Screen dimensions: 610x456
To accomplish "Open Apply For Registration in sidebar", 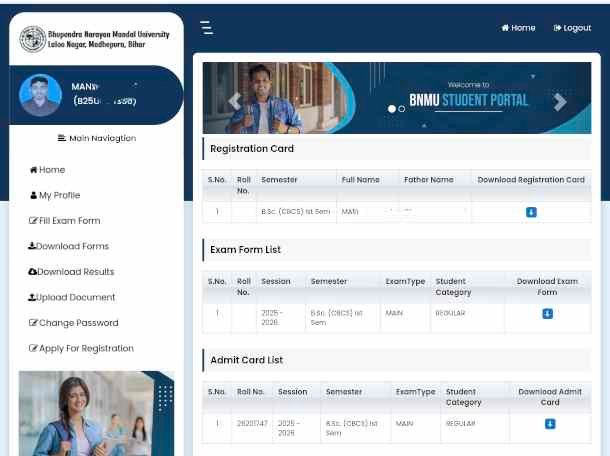I will (x=81, y=348).
